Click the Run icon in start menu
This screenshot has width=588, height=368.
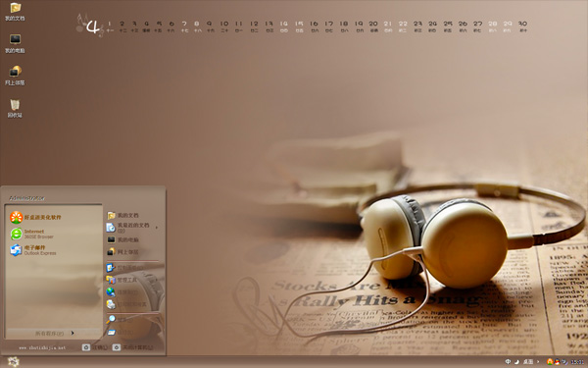point(112,332)
